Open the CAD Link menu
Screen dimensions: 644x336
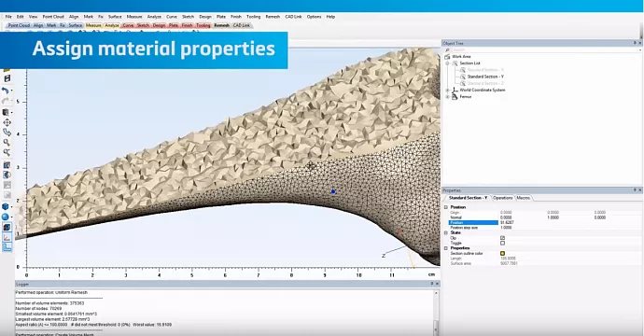point(293,17)
